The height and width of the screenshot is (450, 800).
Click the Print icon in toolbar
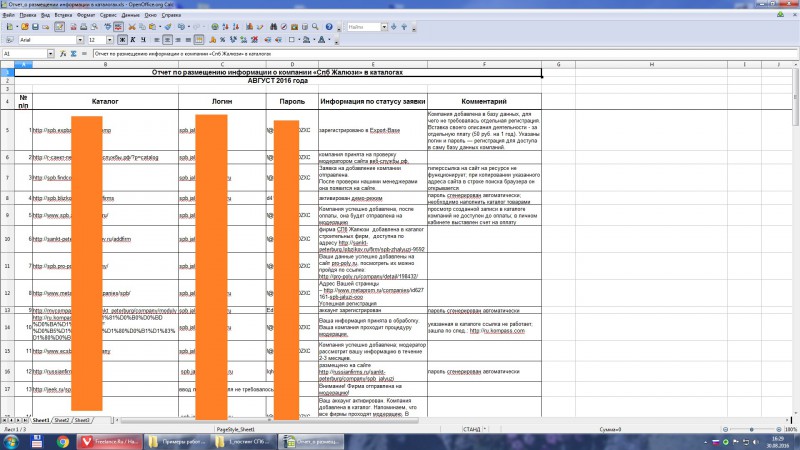click(x=84, y=27)
